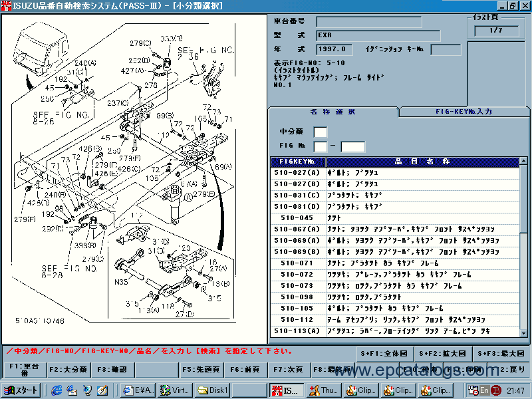Image resolution: width=532 pixels, height=399 pixels.
Task: Switch to FIG-KEY№入力 tab
Action: click(x=464, y=112)
